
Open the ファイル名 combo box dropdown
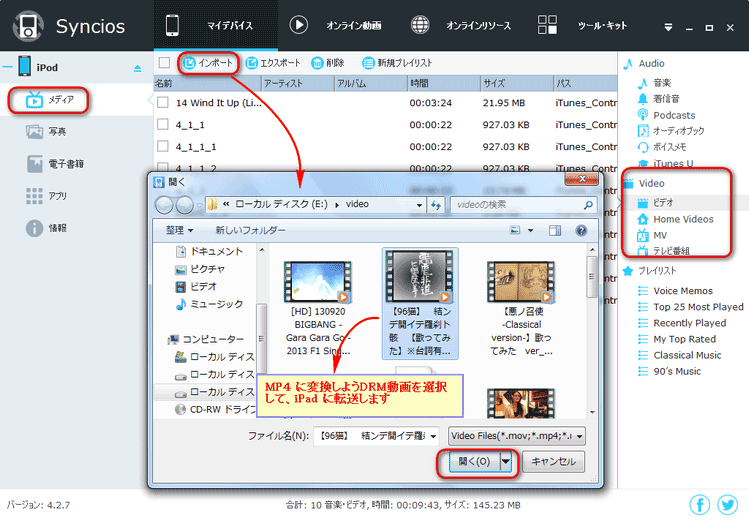coord(433,436)
